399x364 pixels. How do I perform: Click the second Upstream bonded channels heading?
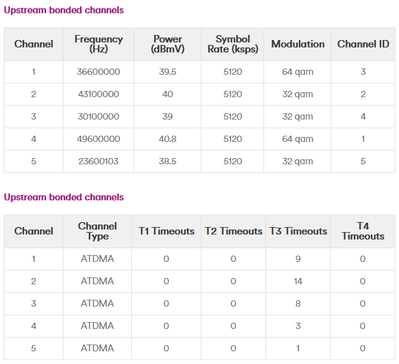point(64,197)
